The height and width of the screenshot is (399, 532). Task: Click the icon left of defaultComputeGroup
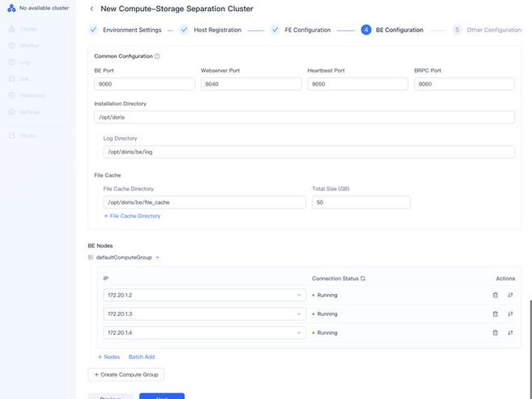pyautogui.click(x=90, y=257)
